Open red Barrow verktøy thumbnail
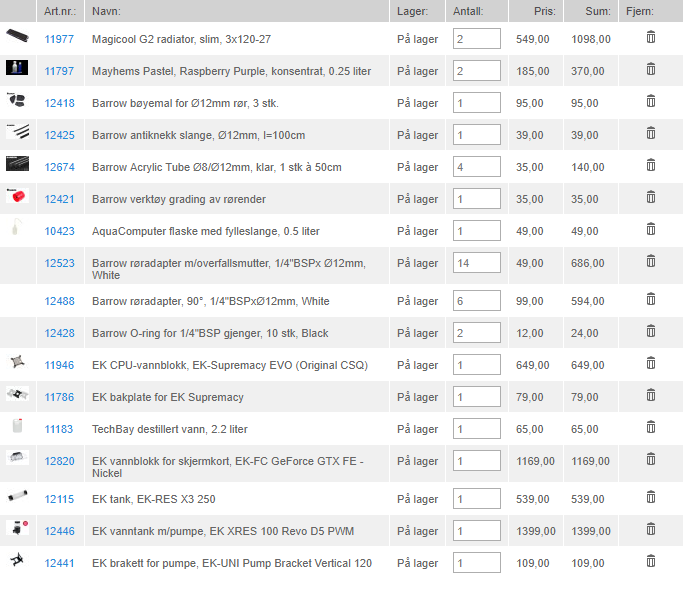Screen dimensions: 695x592 [17, 195]
